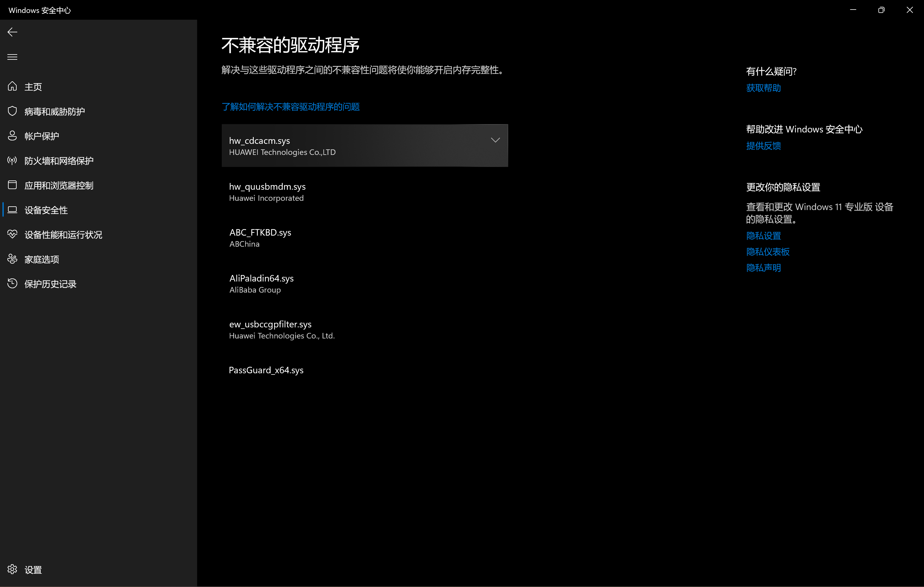Open the 了解如何解决不兼容驱动程序的问题 link
This screenshot has width=924, height=587.
click(x=290, y=107)
